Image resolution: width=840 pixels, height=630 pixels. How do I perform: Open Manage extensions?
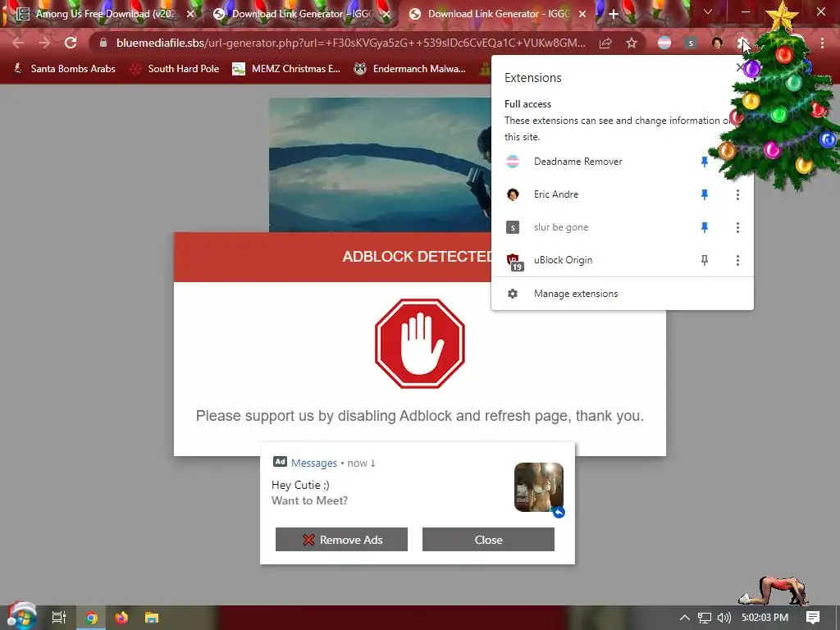[x=623, y=294]
